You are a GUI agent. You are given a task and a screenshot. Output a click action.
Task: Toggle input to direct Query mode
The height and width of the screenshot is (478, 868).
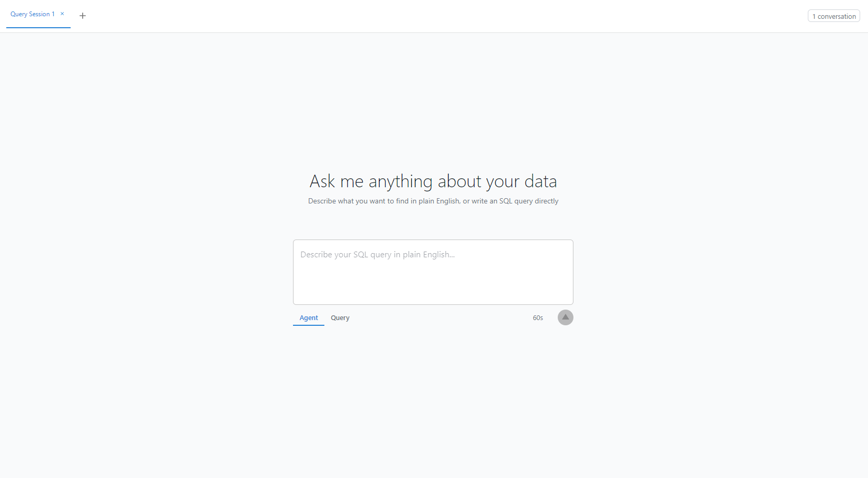pos(340,318)
